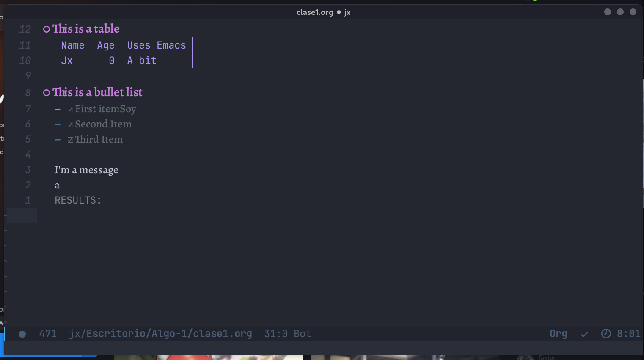The height and width of the screenshot is (360, 644).
Task: Click the buffer status circle in the modeline
Action: point(22,334)
